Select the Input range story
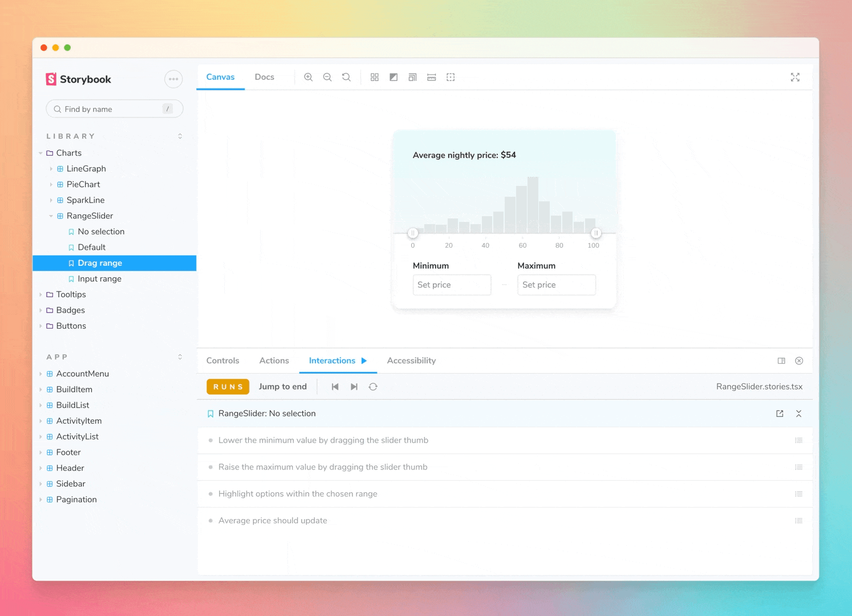852x616 pixels. coord(99,278)
